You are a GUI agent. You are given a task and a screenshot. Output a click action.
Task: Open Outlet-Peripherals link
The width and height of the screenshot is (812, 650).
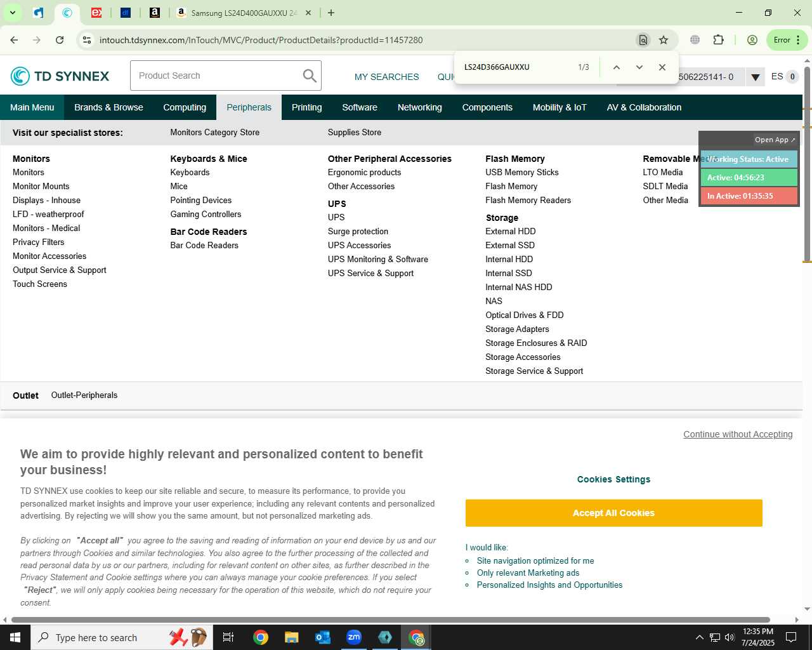(84, 395)
